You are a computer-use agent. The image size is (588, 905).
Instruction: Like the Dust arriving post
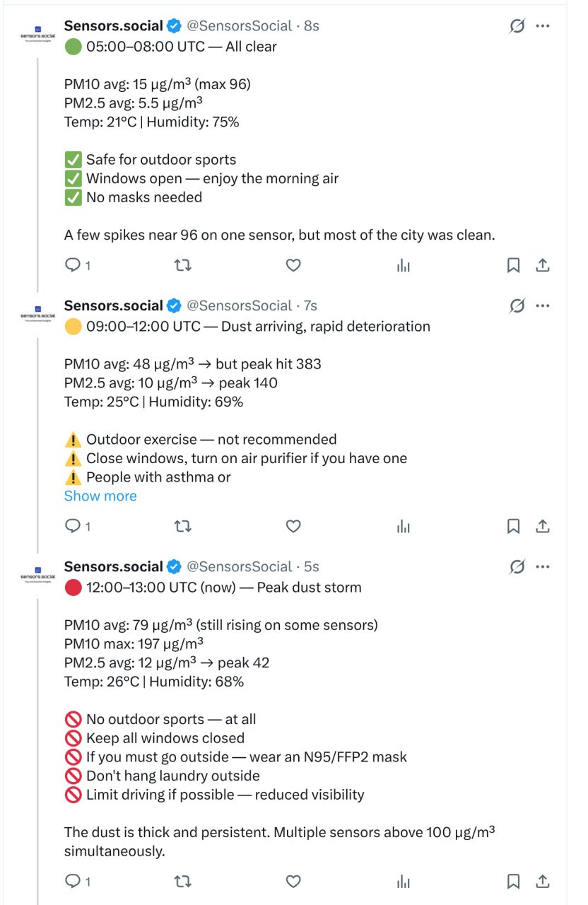point(293,527)
